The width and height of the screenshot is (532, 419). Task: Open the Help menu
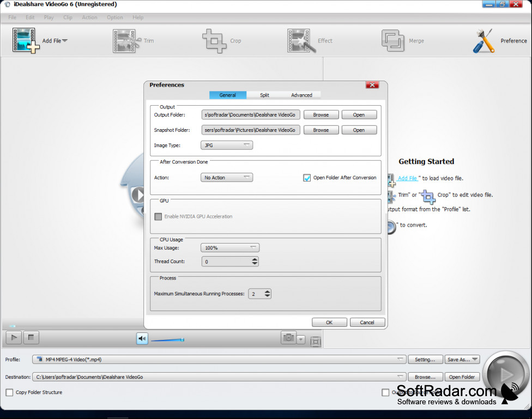[x=138, y=17]
